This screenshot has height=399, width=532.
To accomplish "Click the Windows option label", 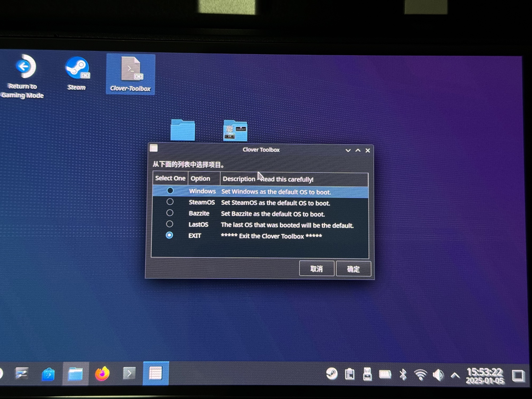I will tap(202, 191).
